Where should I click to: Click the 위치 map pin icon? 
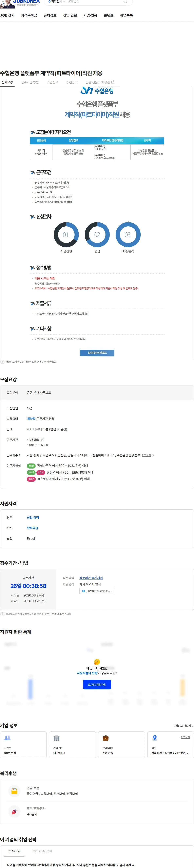click(x=155, y=738)
